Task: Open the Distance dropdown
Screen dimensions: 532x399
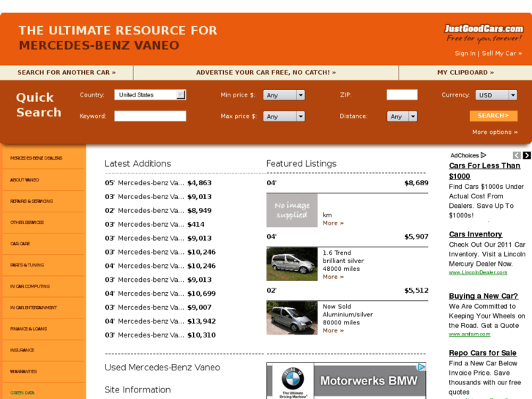Action: click(402, 116)
